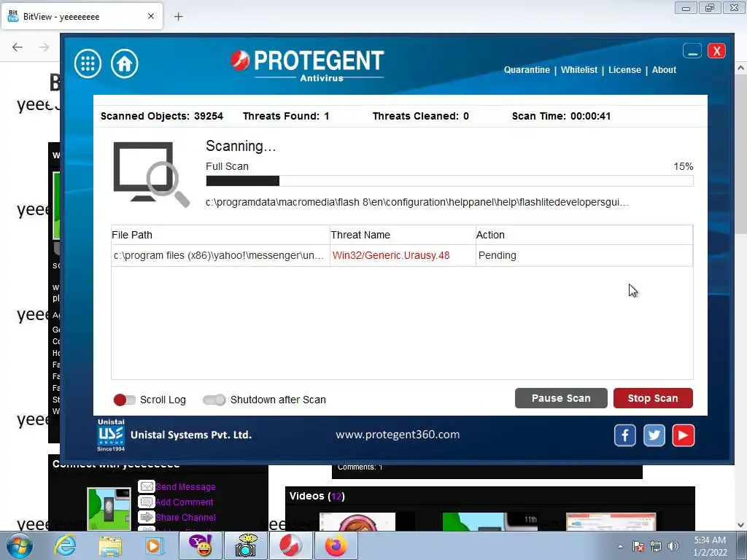
Task: Click the Pause Scan button
Action: click(561, 398)
